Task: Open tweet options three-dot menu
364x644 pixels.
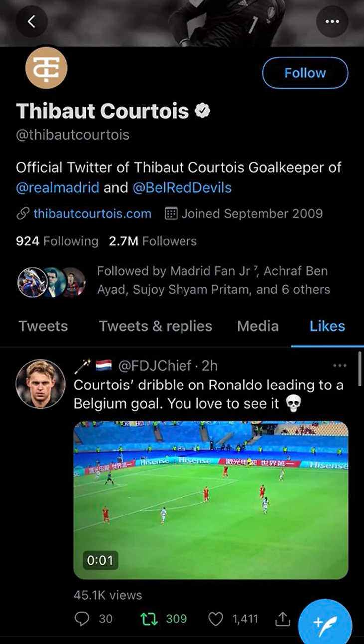Action: tap(339, 366)
